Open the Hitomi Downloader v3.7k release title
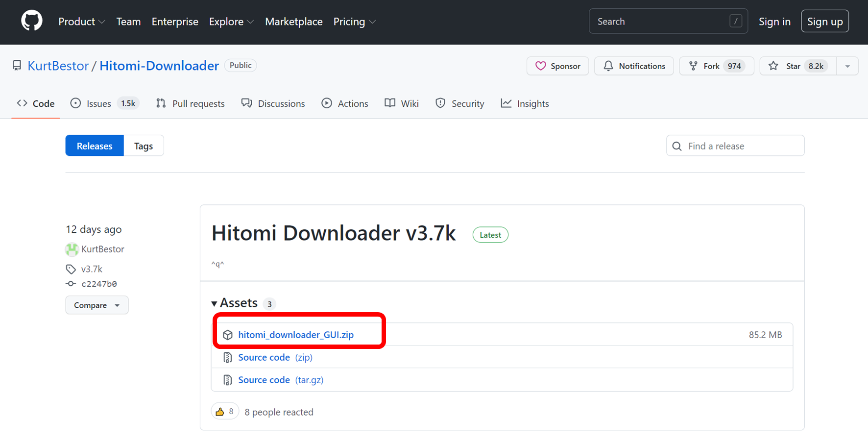Screen dimensions: 868x445 (x=334, y=233)
